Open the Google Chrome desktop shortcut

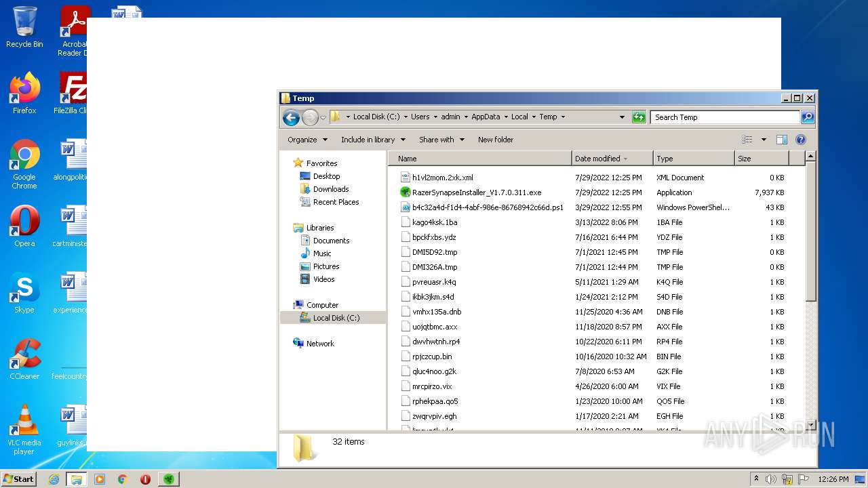point(24,164)
